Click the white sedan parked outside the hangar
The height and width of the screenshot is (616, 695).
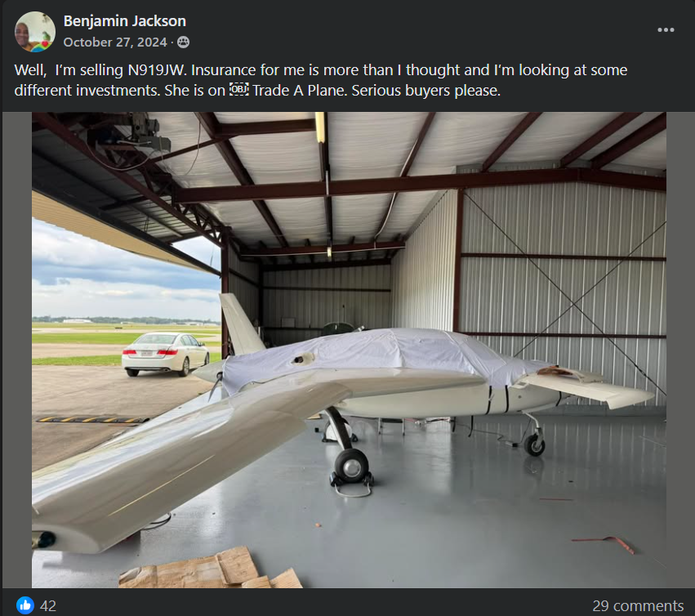165,354
